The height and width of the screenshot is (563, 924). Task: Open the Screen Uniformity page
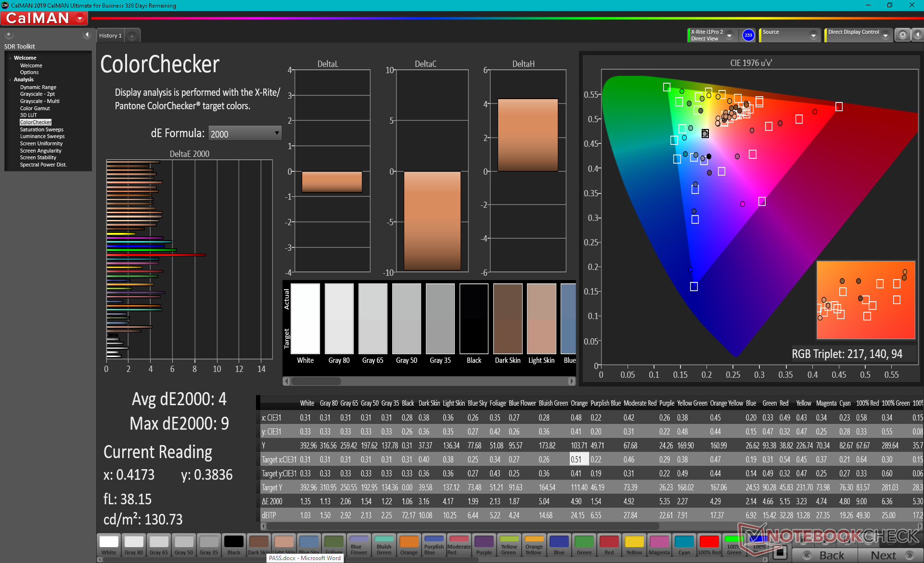[41, 143]
